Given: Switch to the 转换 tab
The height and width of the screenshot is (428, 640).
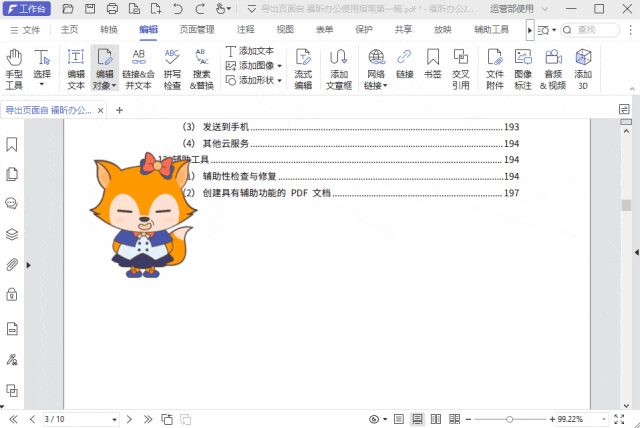Looking at the screenshot, I should [109, 29].
